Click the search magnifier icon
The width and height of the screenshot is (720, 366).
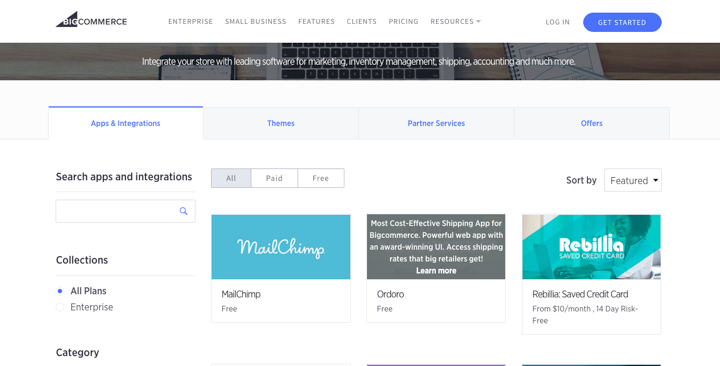[184, 211]
